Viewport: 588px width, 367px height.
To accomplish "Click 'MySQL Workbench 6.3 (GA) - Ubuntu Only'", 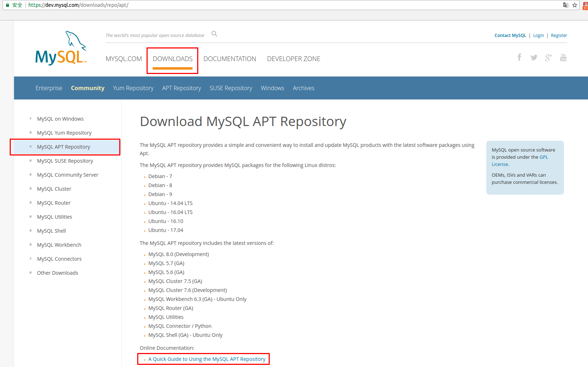I will (198, 299).
